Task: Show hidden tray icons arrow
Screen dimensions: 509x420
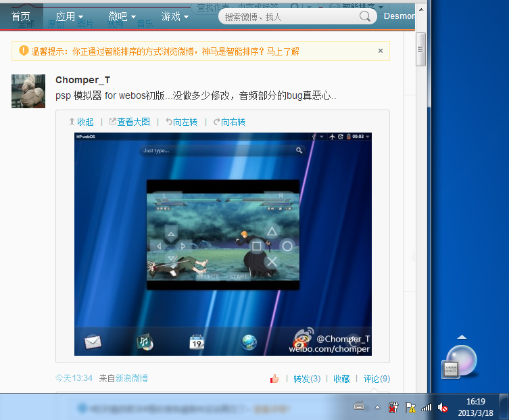Action: point(378,407)
